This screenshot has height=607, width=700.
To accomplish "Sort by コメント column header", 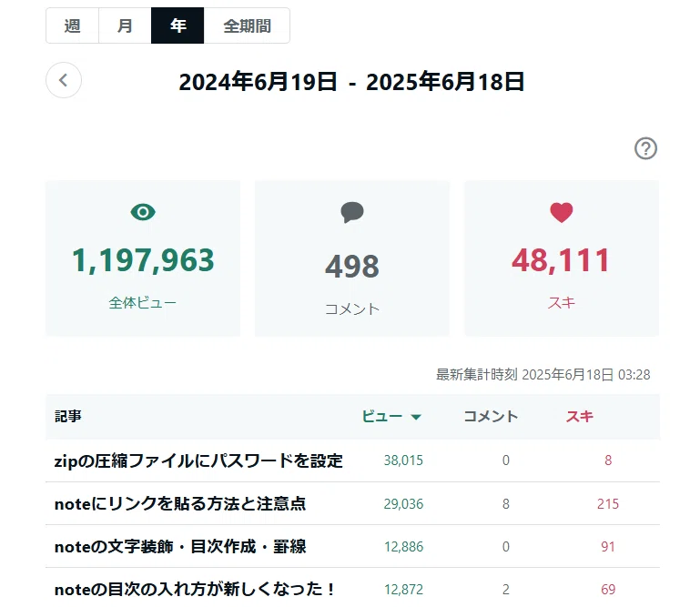I will pos(491,417).
